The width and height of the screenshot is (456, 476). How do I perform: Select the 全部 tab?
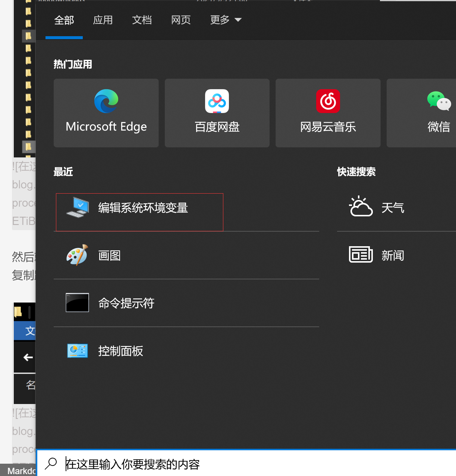[64, 20]
